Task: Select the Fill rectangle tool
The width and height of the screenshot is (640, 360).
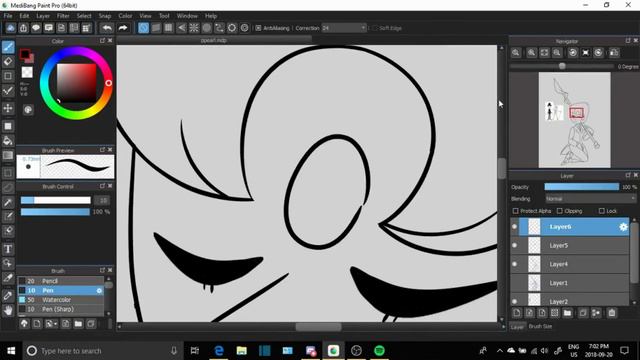Action: point(8,126)
